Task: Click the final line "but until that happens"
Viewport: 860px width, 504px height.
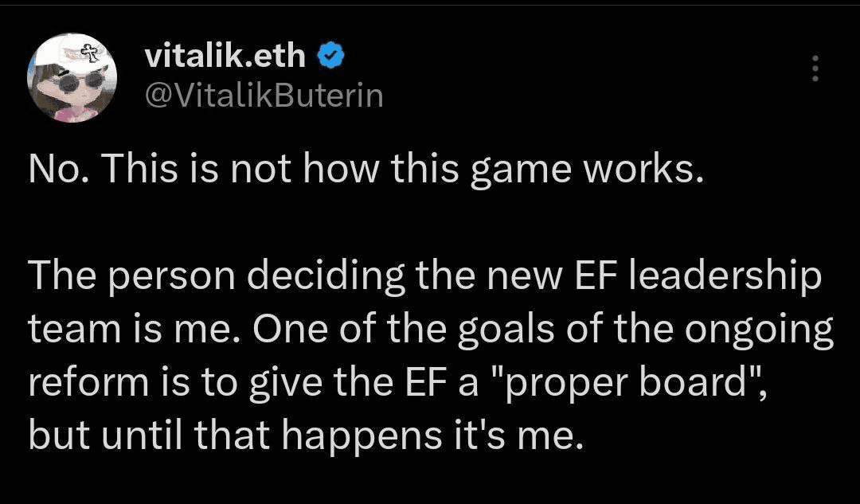Action: (306, 436)
